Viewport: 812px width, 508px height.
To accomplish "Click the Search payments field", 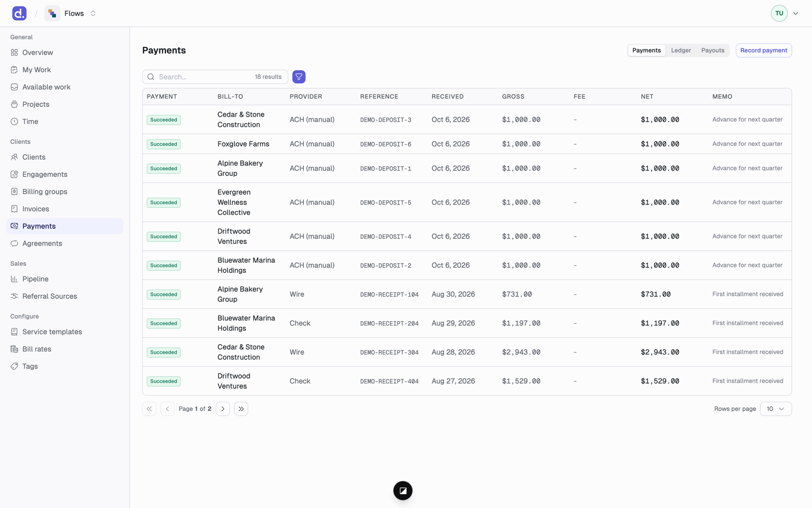I will click(x=215, y=77).
